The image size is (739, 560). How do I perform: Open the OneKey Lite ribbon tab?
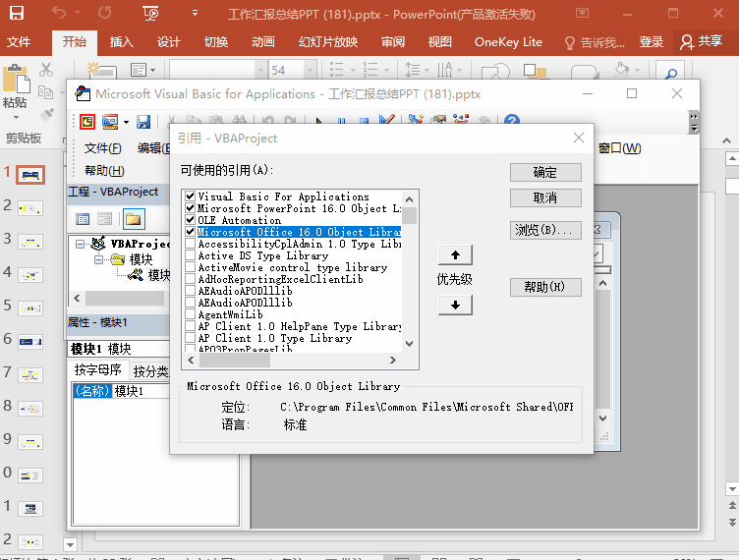pos(508,42)
